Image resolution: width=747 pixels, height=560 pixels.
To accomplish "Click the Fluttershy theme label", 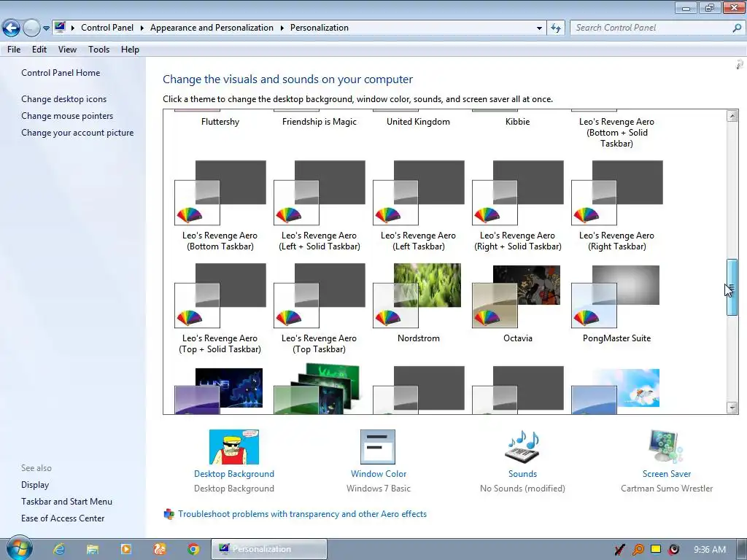I will click(220, 122).
